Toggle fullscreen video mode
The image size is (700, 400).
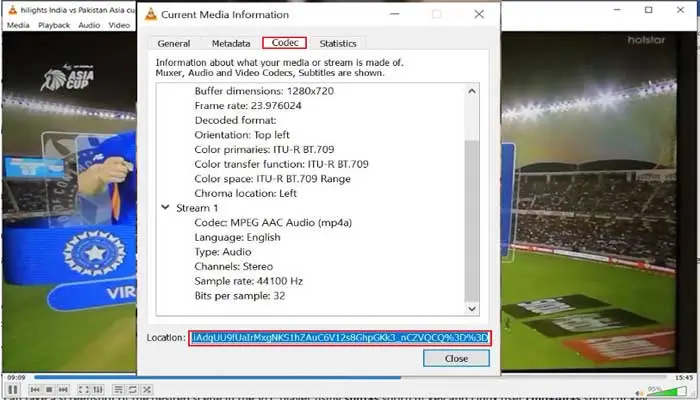pos(82,388)
